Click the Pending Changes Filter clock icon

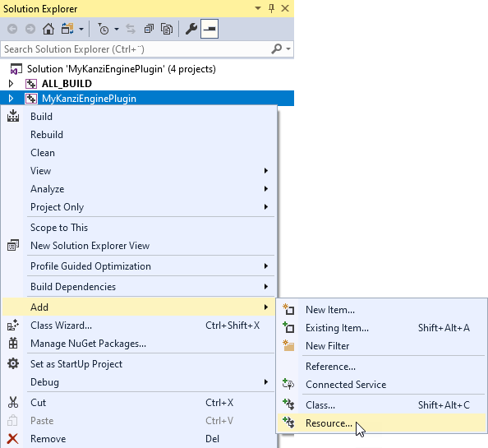tap(103, 29)
